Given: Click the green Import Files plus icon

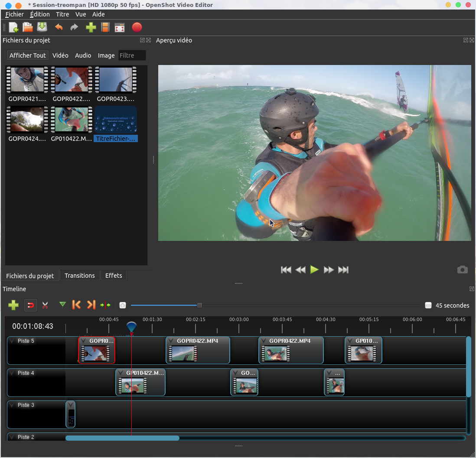Looking at the screenshot, I should tap(91, 28).
